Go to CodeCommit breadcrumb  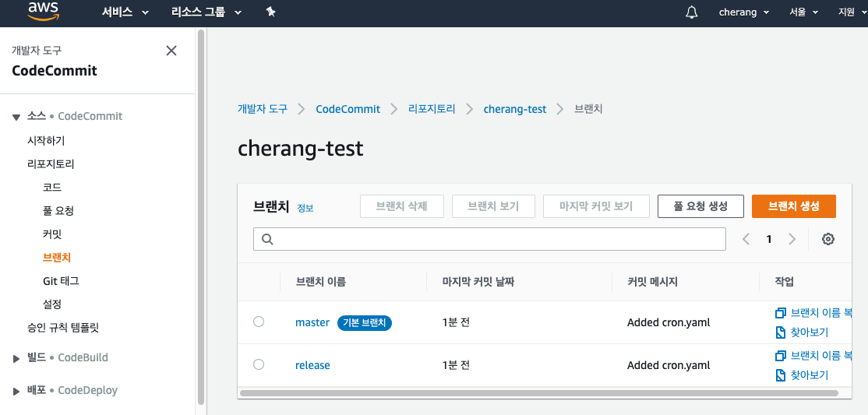(348, 109)
